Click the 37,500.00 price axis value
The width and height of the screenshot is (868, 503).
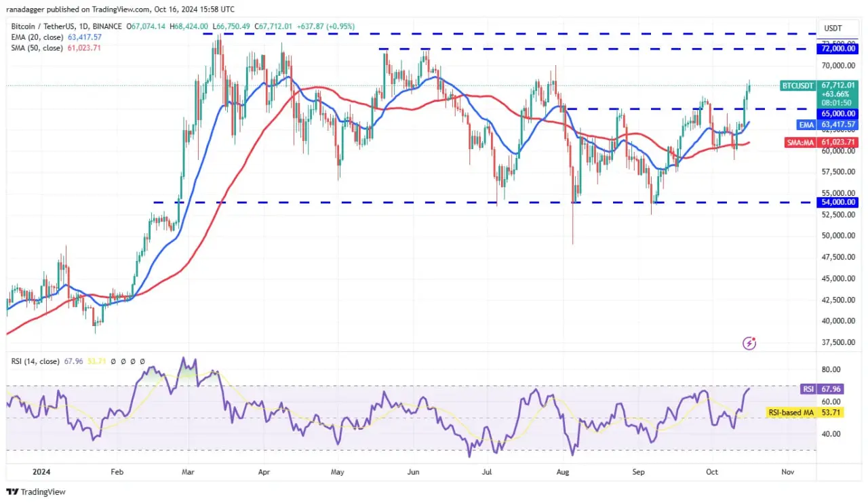coord(838,342)
